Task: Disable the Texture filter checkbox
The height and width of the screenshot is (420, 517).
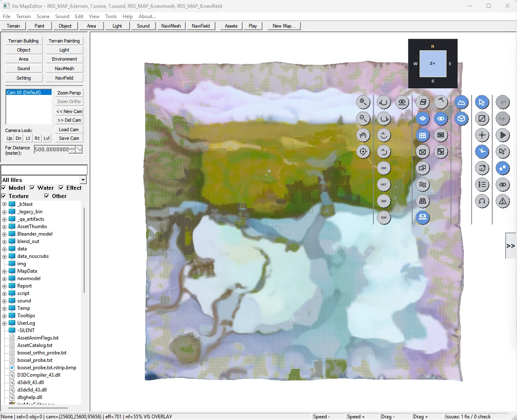Action: [x=4, y=196]
